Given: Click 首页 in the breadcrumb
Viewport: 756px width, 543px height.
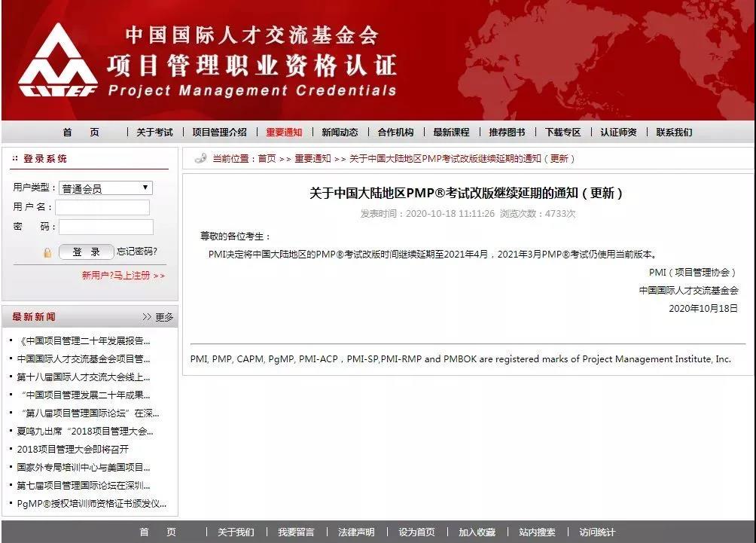Looking at the screenshot, I should (267, 159).
